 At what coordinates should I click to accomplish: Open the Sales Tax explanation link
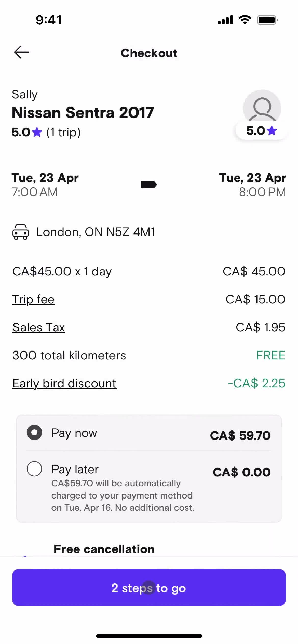(39, 327)
